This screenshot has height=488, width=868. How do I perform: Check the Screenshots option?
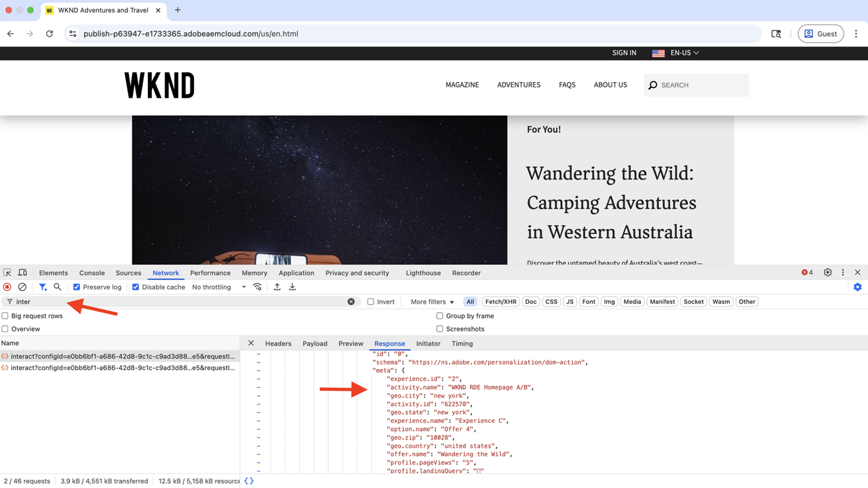point(440,329)
